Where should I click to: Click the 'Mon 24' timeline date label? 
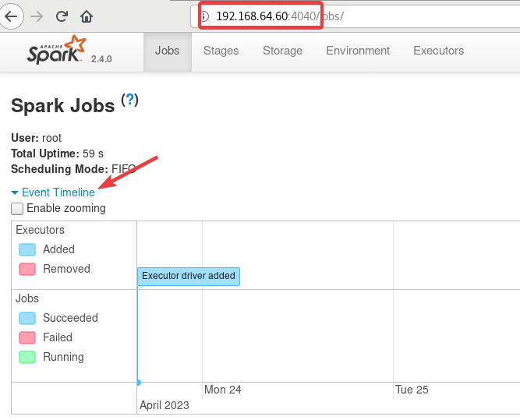tap(223, 390)
